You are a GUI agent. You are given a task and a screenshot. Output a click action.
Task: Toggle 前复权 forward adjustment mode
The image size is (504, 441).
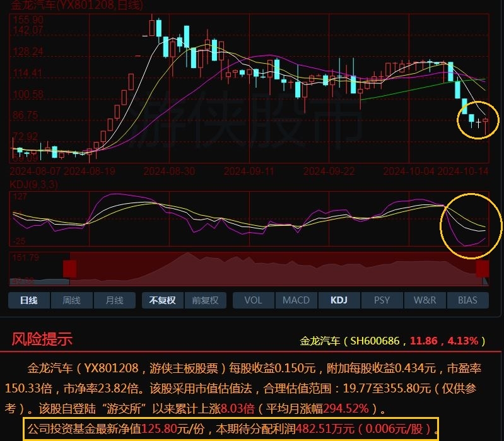[205, 300]
